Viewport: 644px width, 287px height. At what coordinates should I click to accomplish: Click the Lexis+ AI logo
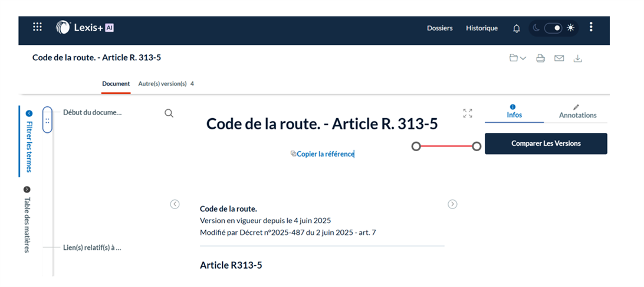pos(84,27)
